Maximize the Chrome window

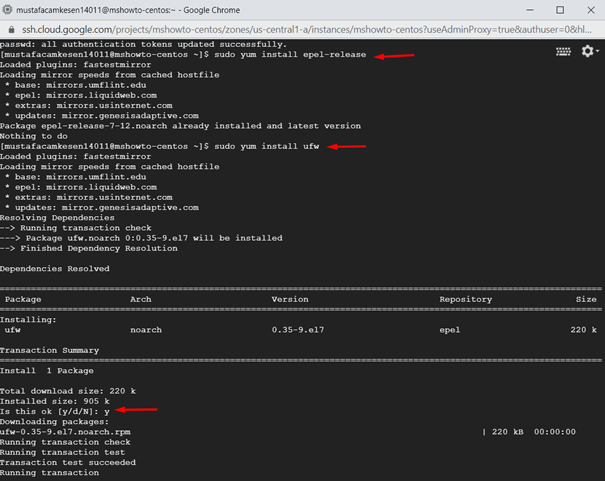560,10
